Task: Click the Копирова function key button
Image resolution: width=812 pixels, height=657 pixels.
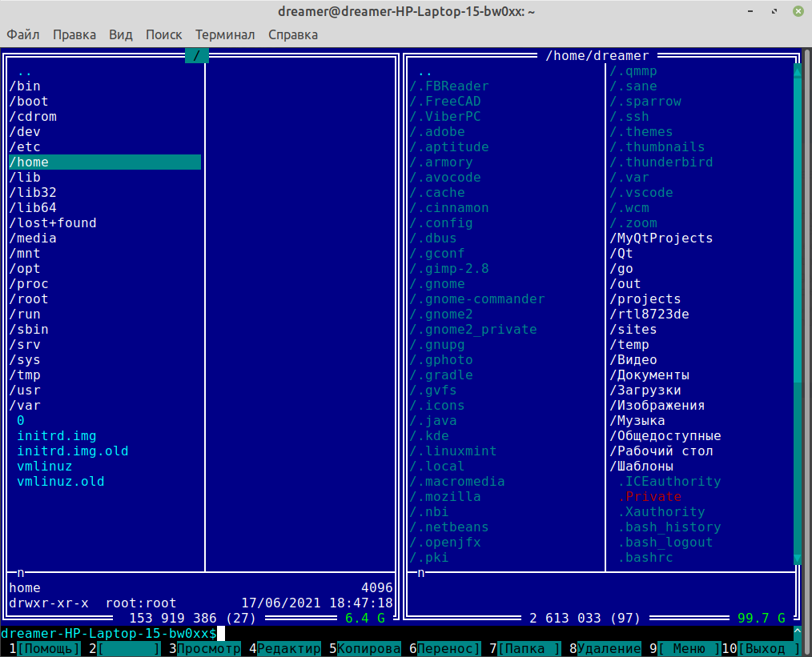Action: pos(368,648)
